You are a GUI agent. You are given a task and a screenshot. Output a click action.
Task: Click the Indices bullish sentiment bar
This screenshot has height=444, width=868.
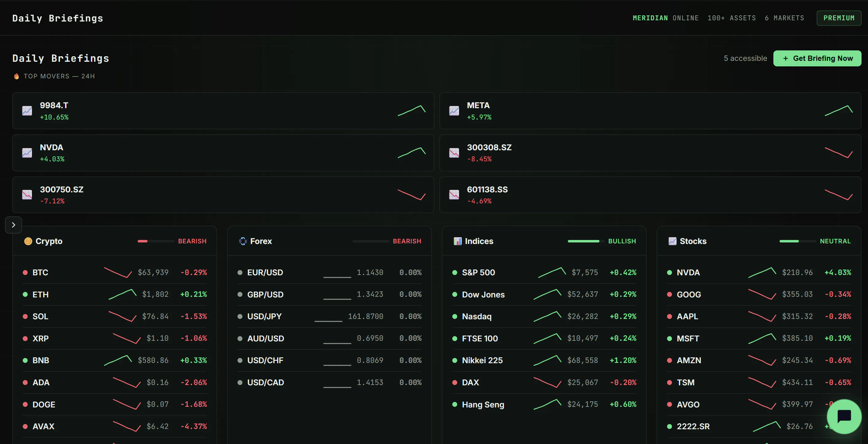click(586, 241)
